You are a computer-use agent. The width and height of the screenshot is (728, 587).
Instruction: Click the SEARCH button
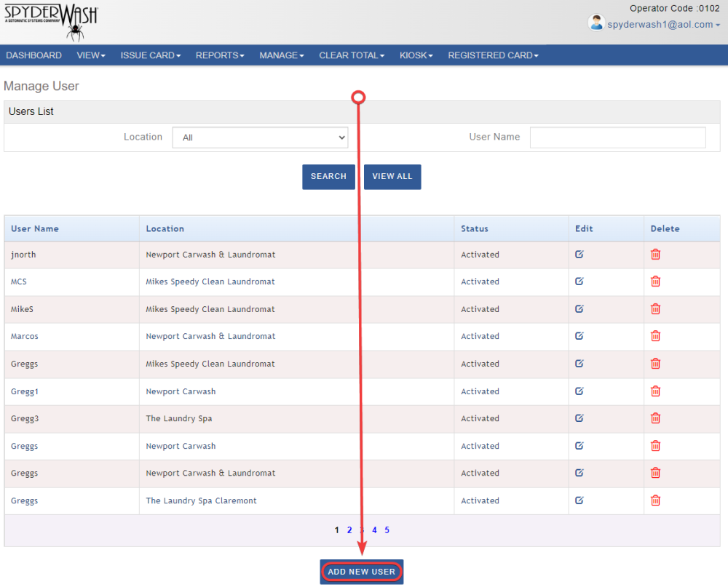(328, 176)
